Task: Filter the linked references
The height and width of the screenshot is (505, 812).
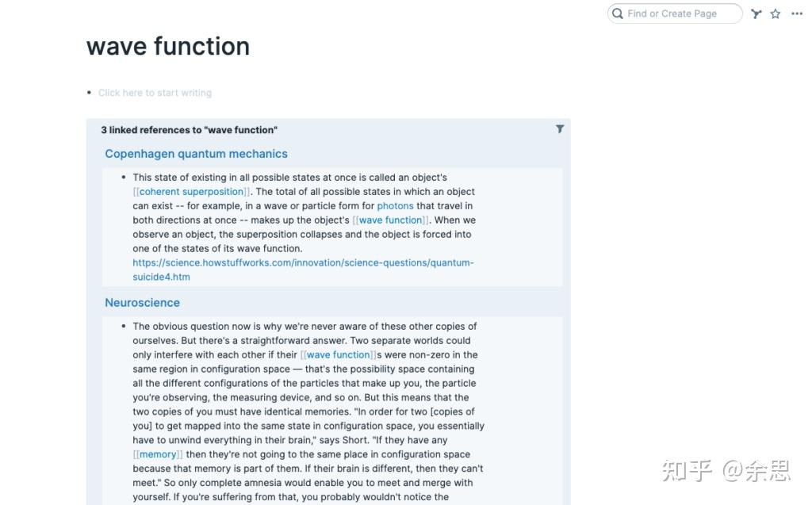Action: pyautogui.click(x=560, y=129)
